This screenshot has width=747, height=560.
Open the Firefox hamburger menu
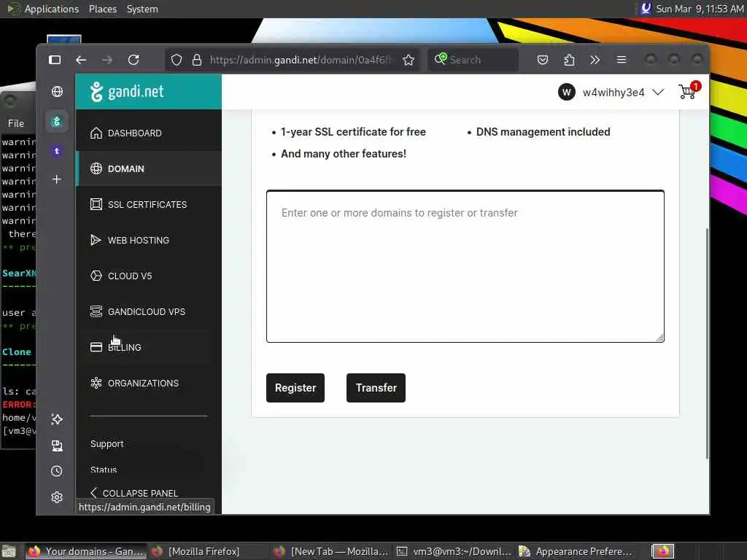tap(622, 60)
